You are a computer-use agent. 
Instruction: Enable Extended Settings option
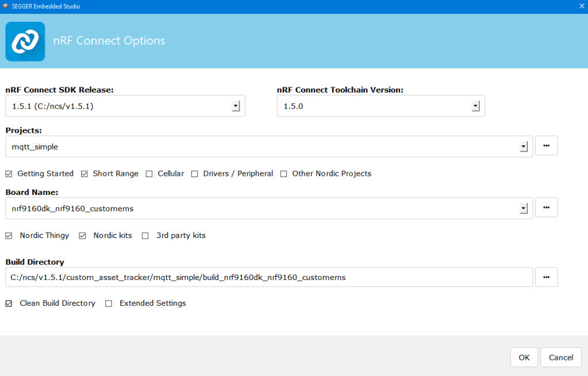point(109,304)
